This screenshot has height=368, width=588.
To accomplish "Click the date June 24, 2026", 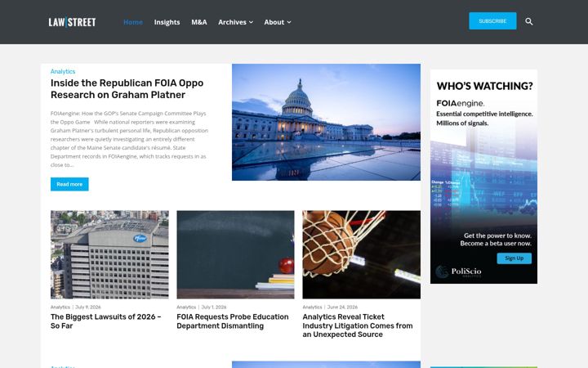I will [342, 307].
